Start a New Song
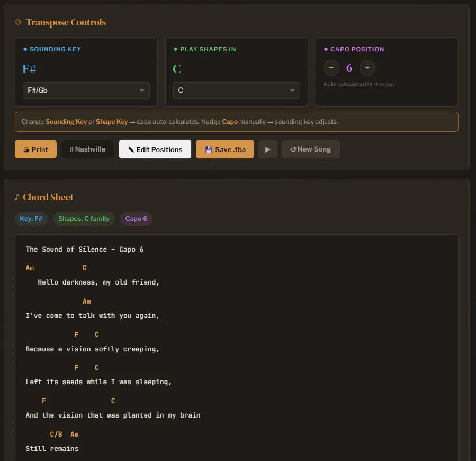476x461 pixels. 311,149
